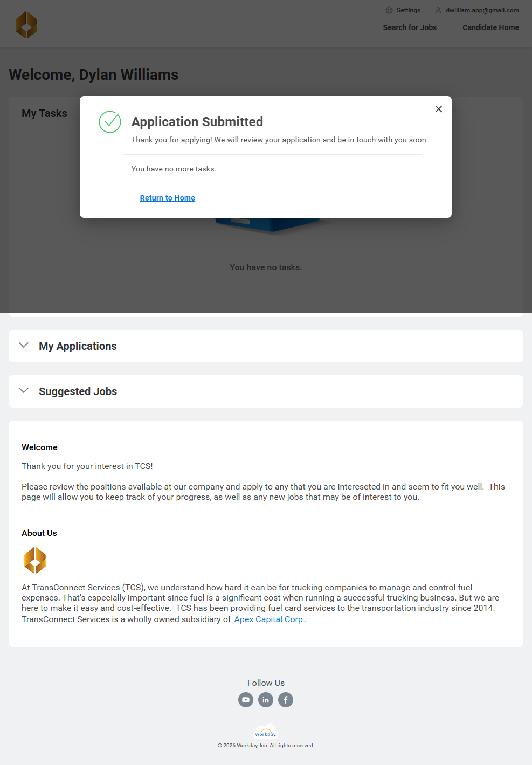The image size is (532, 765).
Task: Open the Facebook social icon
Action: [286, 700]
